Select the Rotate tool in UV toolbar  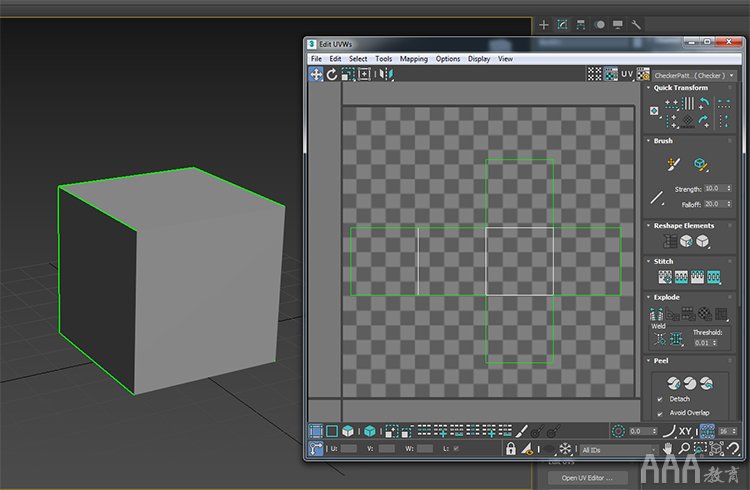332,74
